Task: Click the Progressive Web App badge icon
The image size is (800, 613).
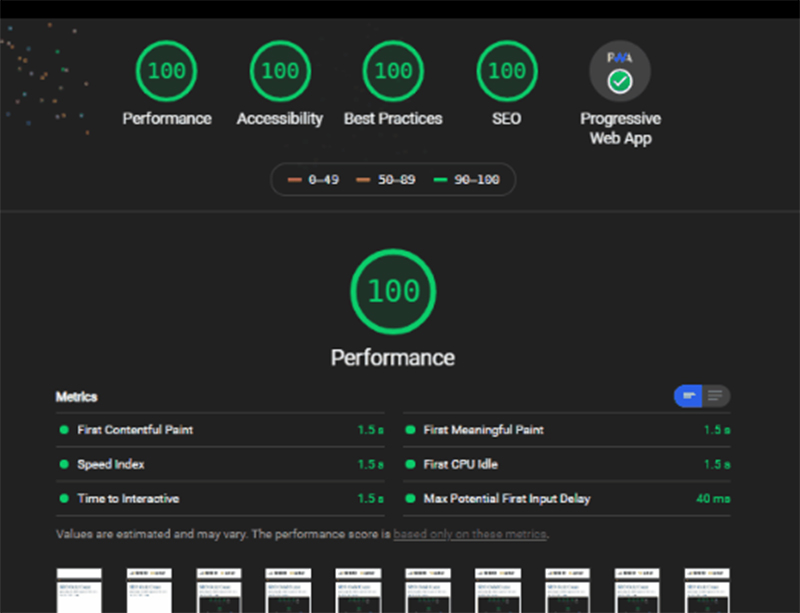Action: (x=620, y=73)
